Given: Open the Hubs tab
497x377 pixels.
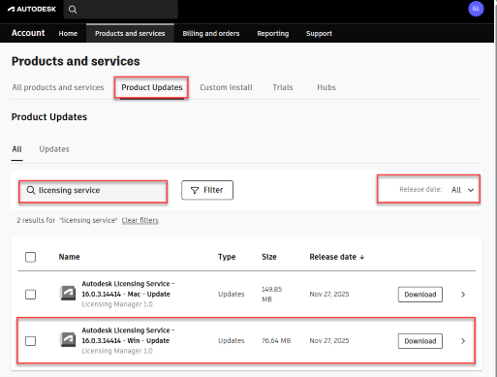Looking at the screenshot, I should (326, 87).
